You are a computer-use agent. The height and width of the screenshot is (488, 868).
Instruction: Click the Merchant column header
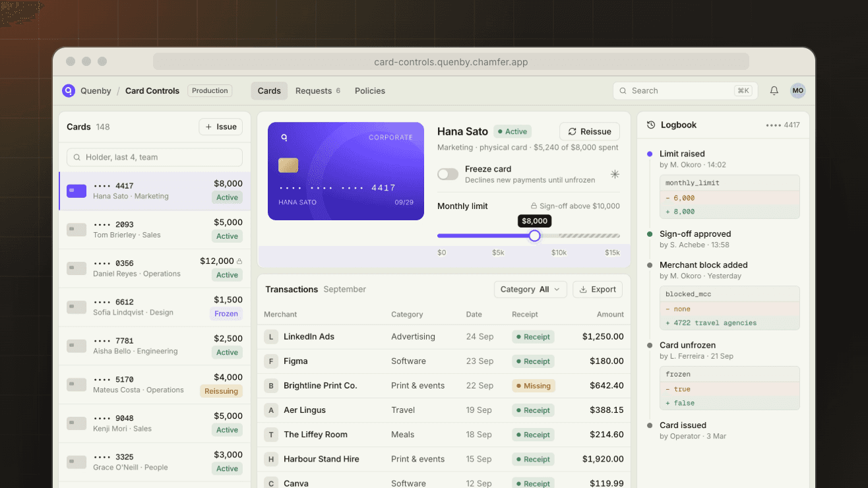280,315
